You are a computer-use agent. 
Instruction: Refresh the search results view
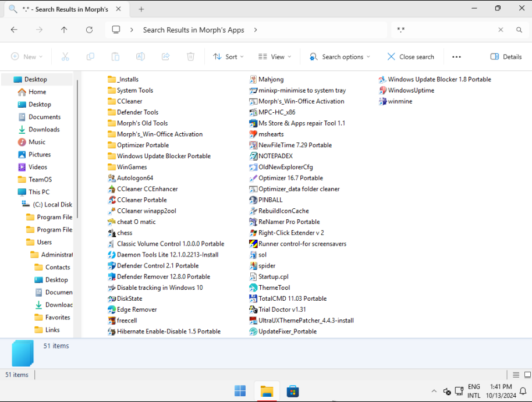click(89, 30)
